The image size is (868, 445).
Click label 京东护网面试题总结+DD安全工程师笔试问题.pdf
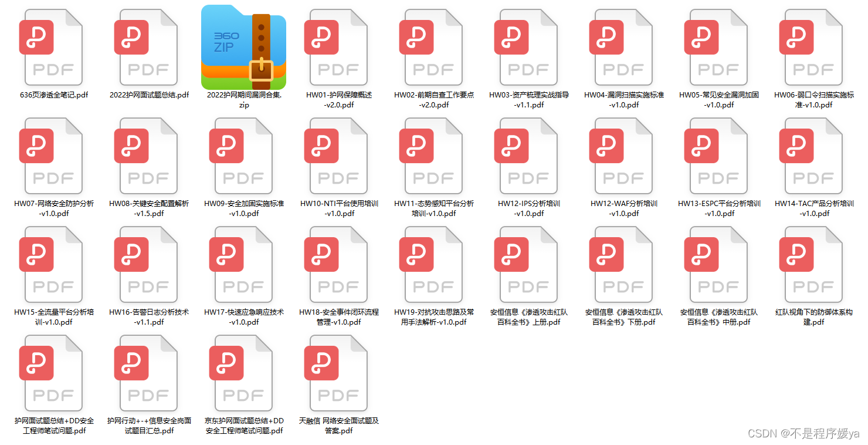tap(244, 426)
